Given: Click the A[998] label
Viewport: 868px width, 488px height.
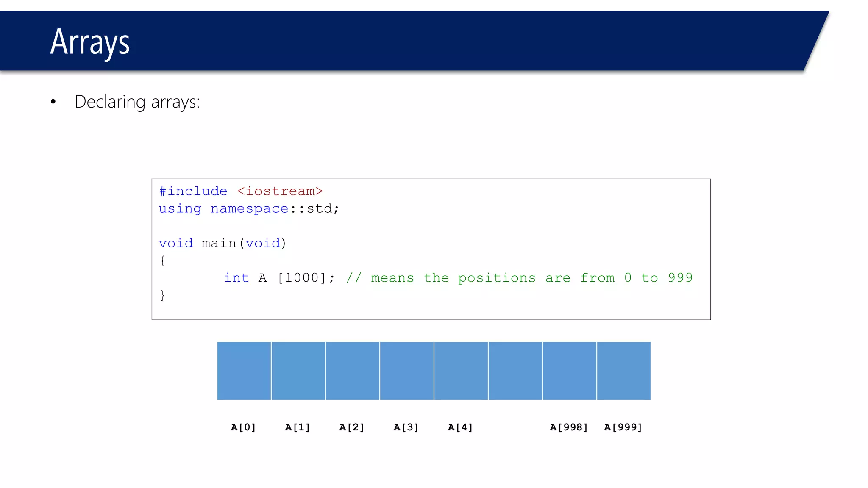Looking at the screenshot, I should pos(569,427).
